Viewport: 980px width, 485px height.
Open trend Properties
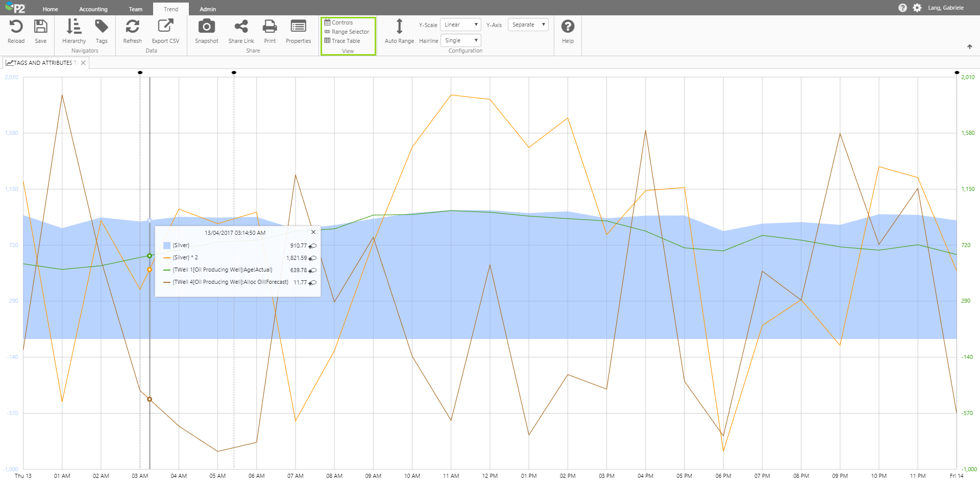point(298,31)
